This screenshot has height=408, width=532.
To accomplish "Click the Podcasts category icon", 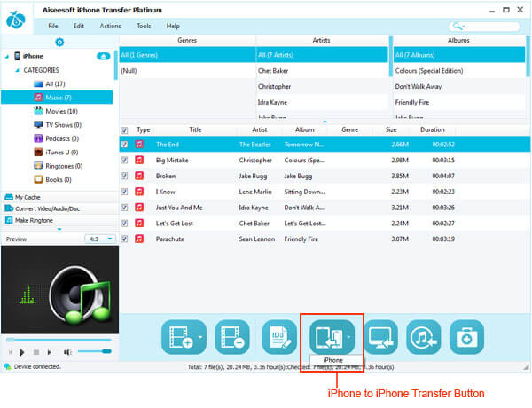I will pyautogui.click(x=38, y=138).
